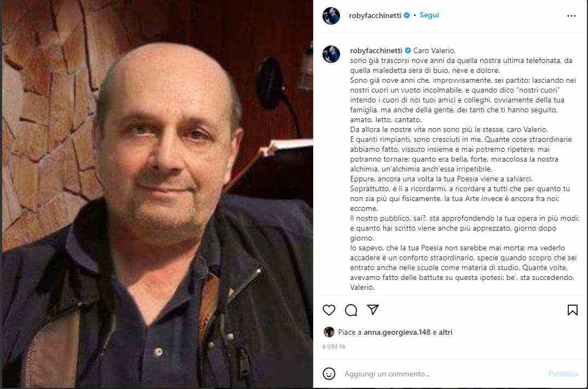
Task: Click the verified badge in the caption
Action: coord(408,50)
